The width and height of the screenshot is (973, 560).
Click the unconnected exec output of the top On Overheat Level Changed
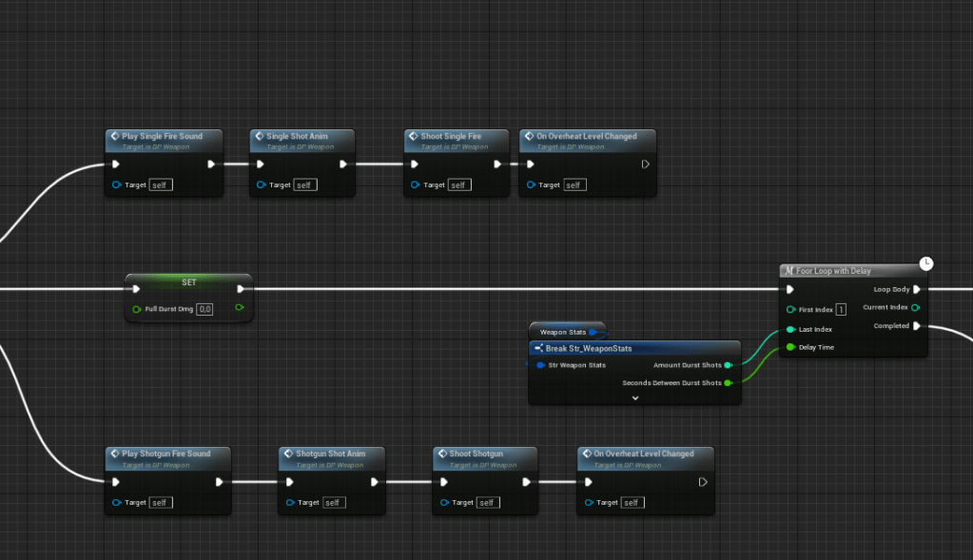point(646,164)
